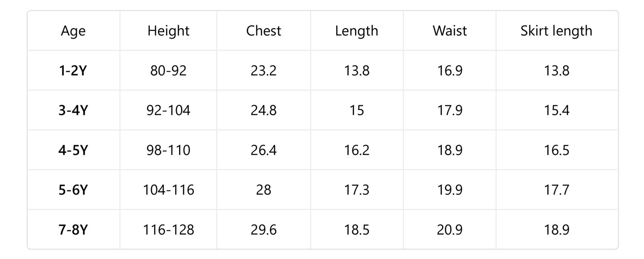The width and height of the screenshot is (644, 259).
Task: Select the 18.9 skirt length value
Action: click(x=557, y=230)
